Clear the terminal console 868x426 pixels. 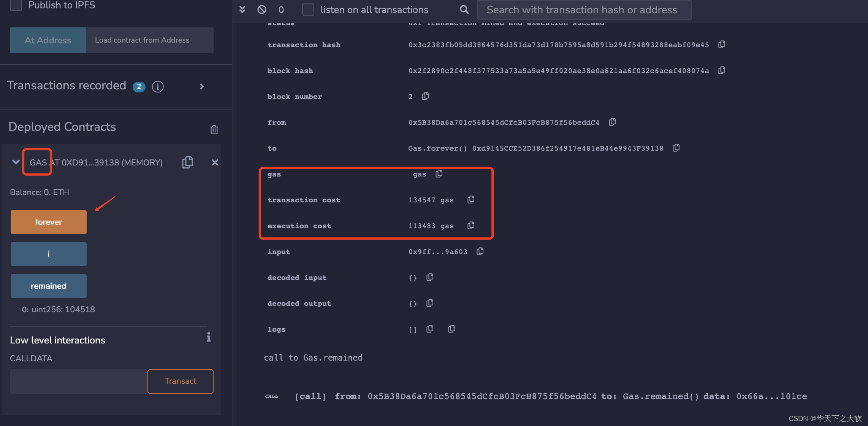click(262, 10)
